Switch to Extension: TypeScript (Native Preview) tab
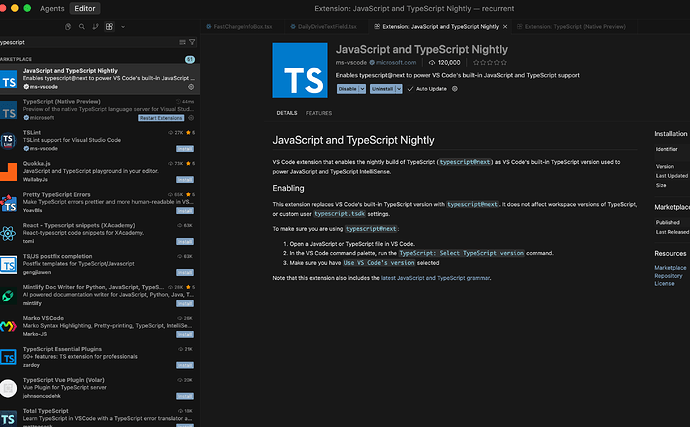 tap(575, 27)
